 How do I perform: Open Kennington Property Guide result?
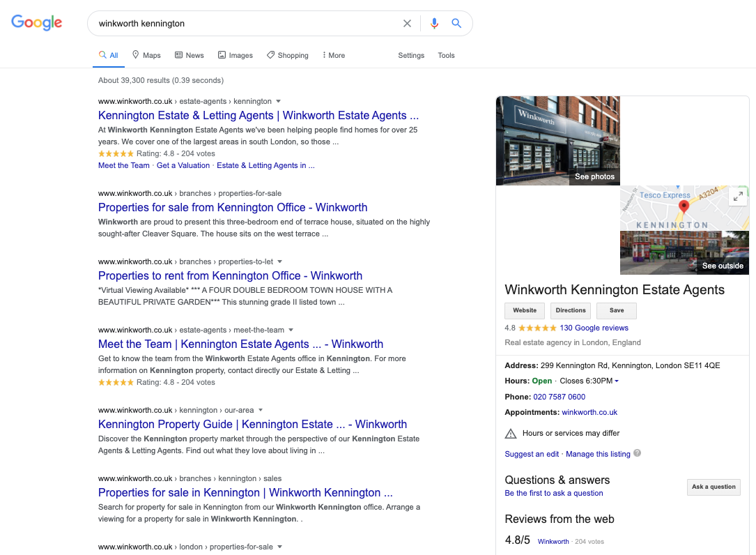tap(252, 424)
